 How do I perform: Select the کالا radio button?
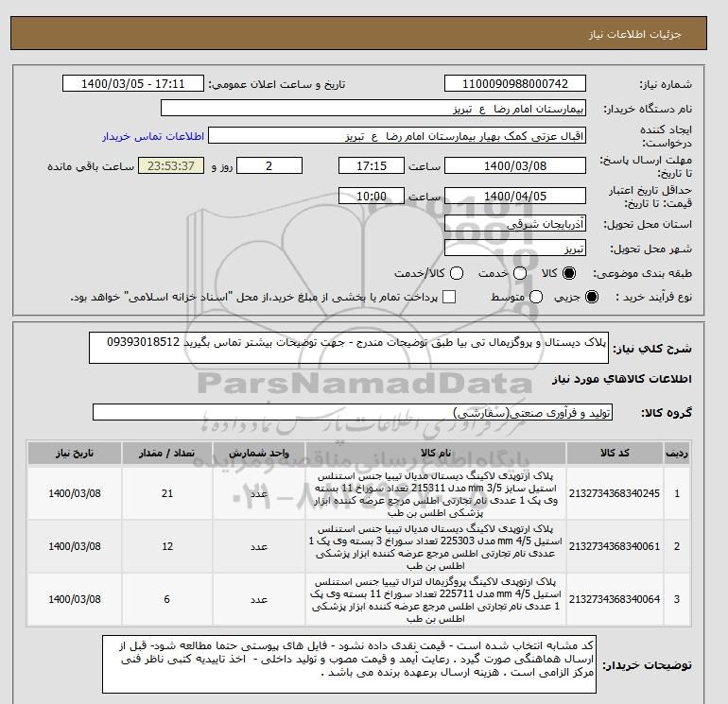click(569, 273)
